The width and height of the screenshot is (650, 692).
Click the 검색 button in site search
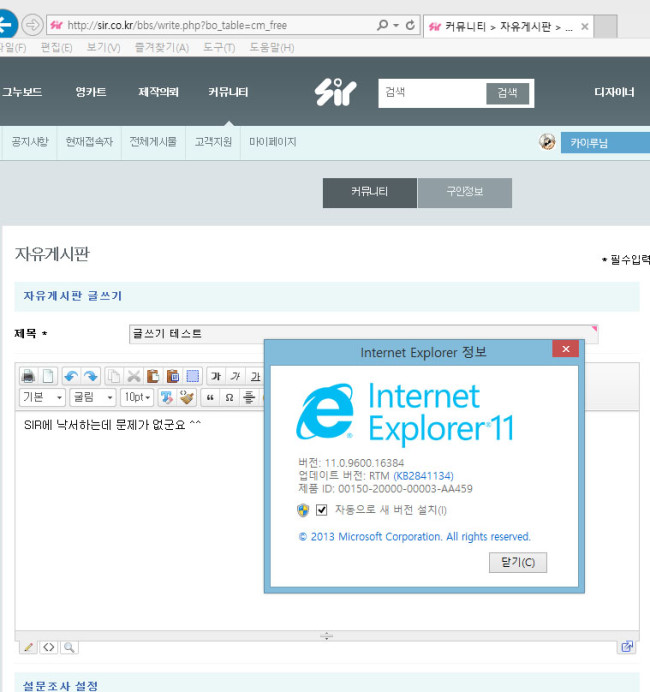tap(507, 93)
